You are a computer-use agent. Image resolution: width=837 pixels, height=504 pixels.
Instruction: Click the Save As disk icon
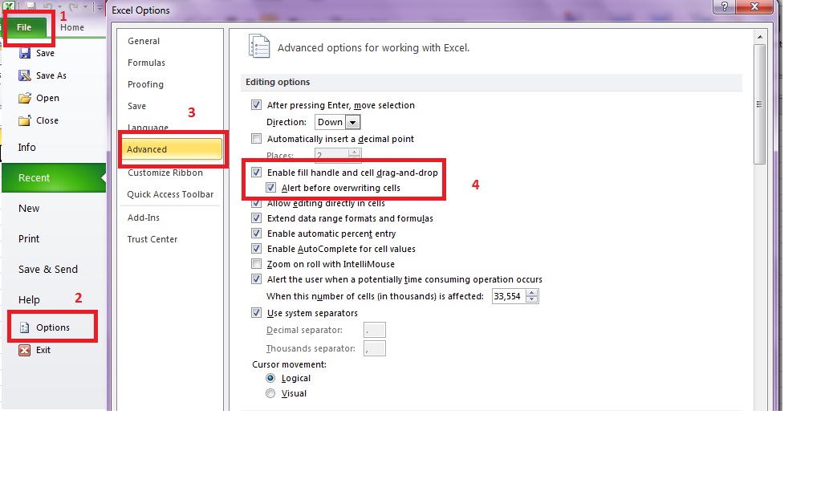[25, 75]
